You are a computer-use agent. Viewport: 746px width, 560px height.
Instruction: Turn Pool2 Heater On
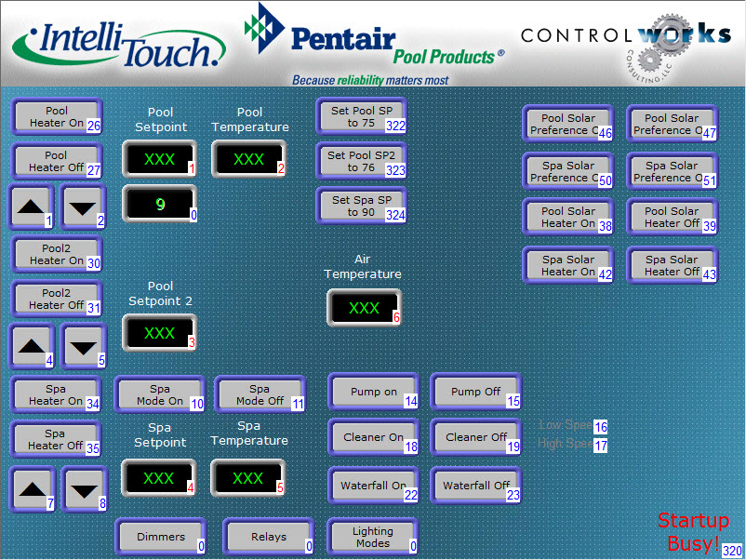(57, 254)
